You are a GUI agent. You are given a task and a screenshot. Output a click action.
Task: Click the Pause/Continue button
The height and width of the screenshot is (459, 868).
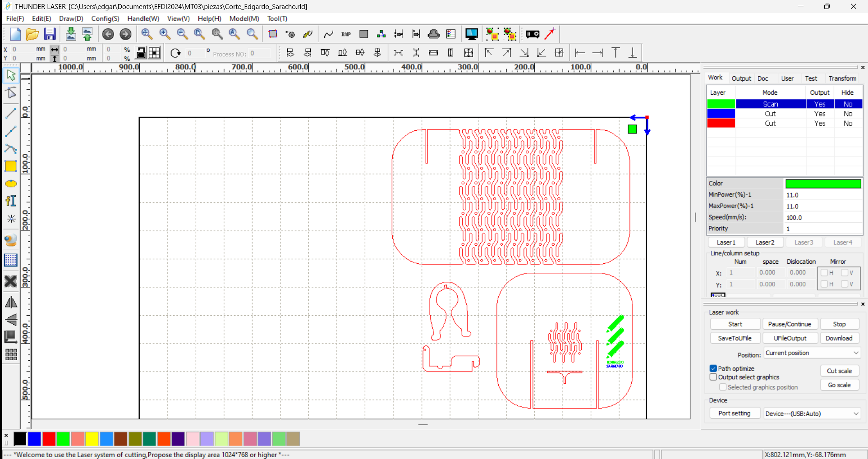(x=790, y=324)
